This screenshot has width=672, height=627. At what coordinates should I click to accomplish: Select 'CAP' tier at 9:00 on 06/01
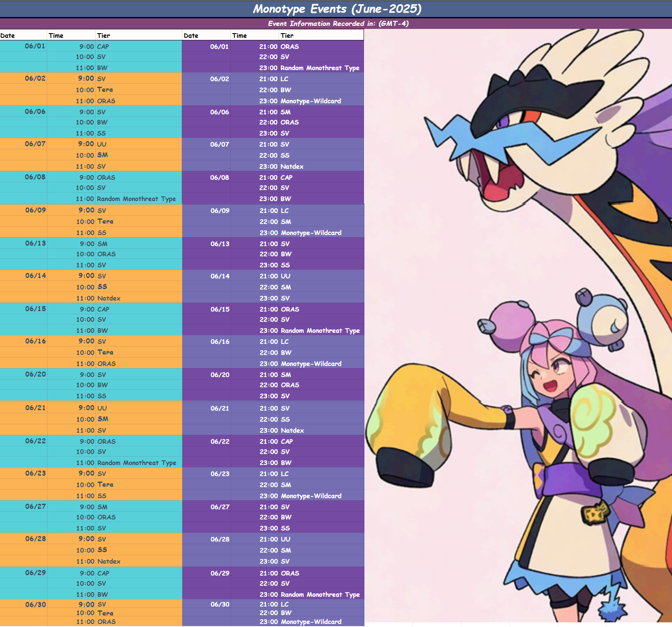pyautogui.click(x=103, y=47)
